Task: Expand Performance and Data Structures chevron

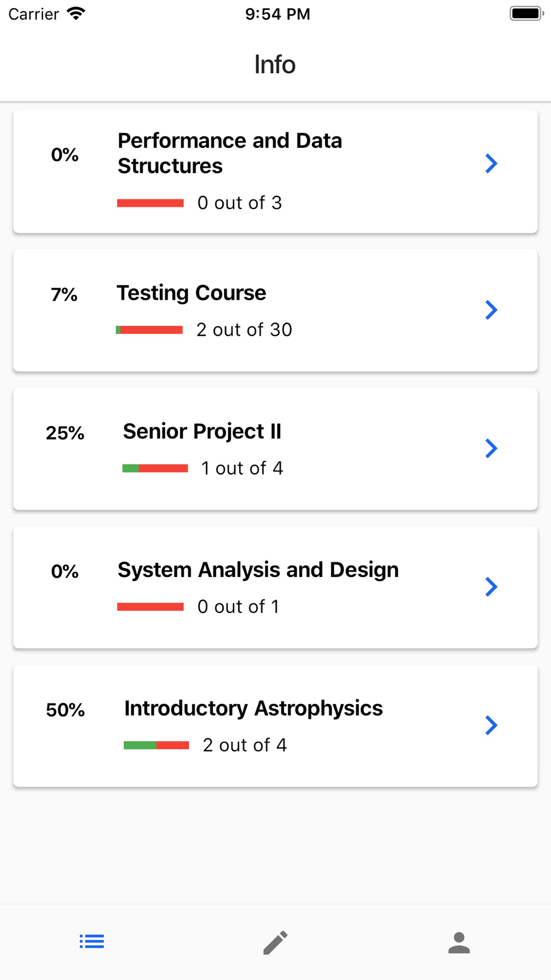Action: [x=491, y=164]
